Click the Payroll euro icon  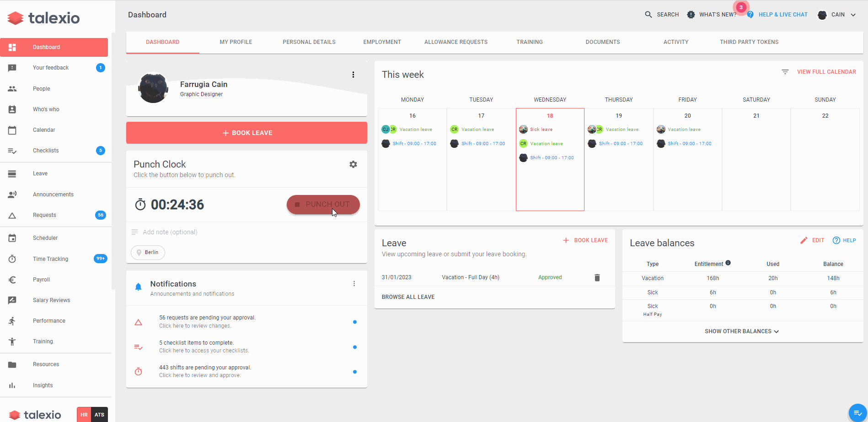pos(12,280)
